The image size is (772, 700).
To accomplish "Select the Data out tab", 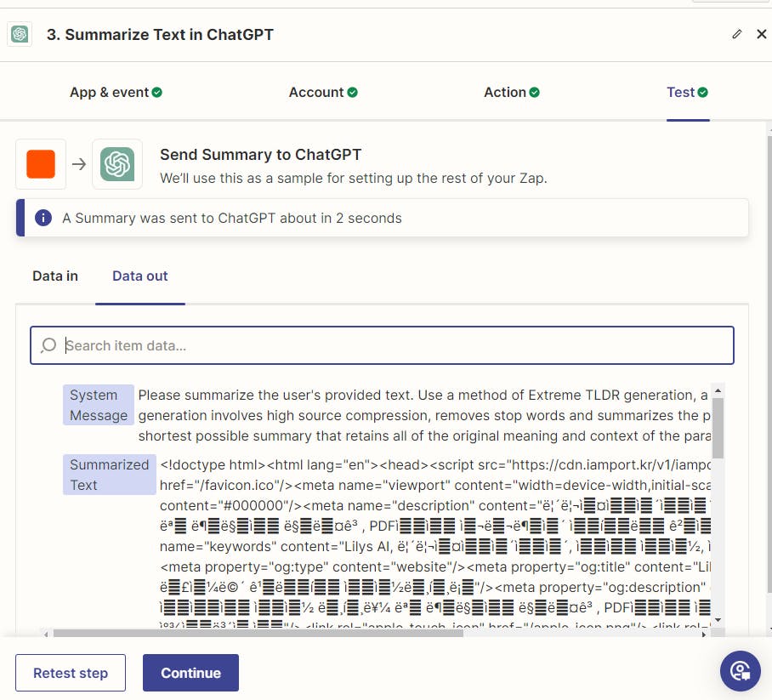I will pyautogui.click(x=140, y=276).
